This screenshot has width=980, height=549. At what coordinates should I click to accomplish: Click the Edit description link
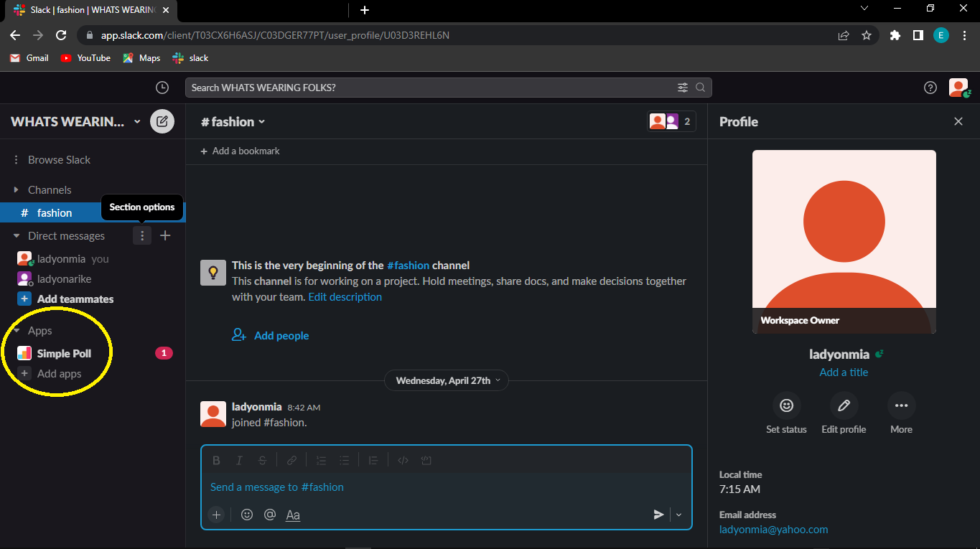click(x=345, y=296)
